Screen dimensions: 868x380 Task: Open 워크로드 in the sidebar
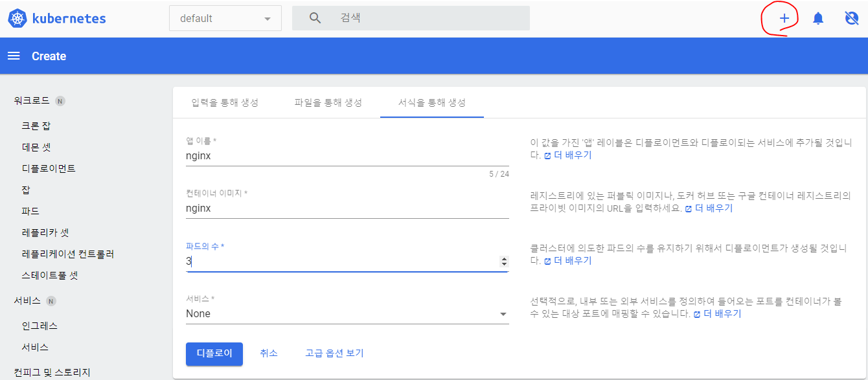pos(32,101)
